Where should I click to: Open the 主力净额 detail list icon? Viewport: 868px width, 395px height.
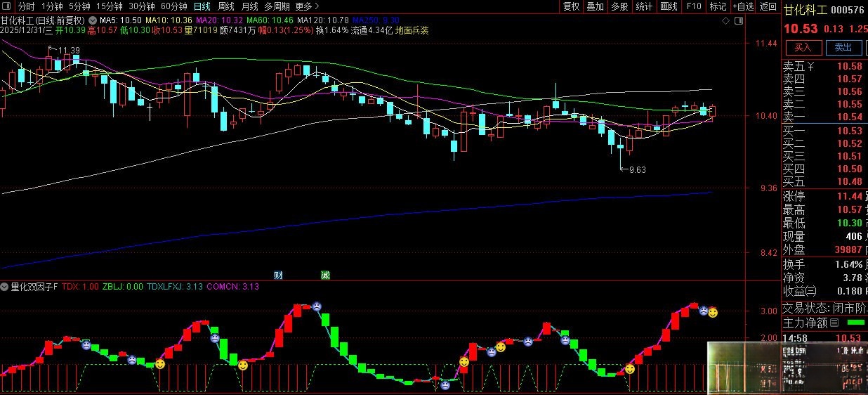(835, 323)
